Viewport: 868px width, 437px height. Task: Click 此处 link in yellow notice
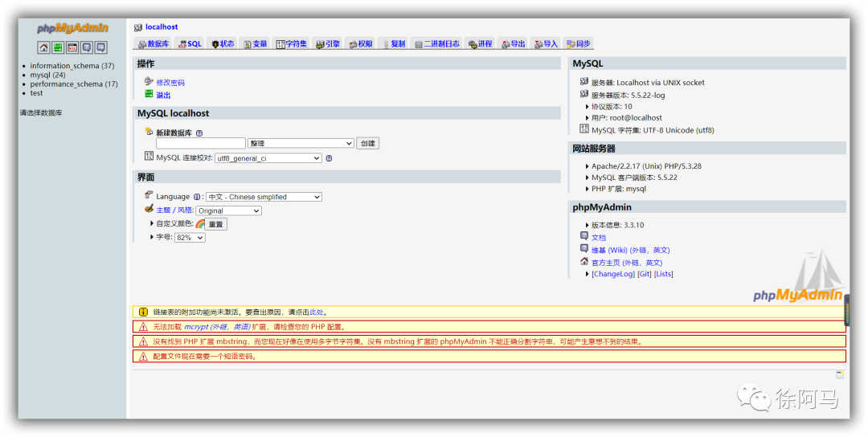[316, 312]
